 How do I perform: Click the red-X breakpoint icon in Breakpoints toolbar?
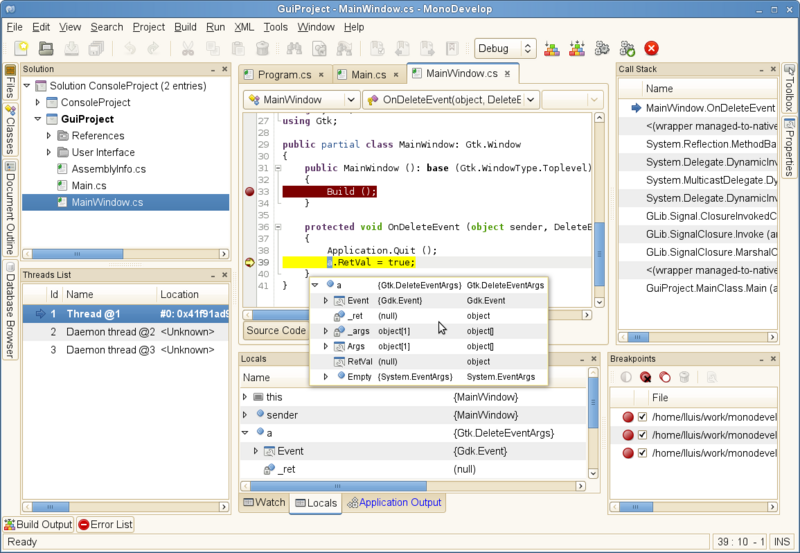click(646, 377)
